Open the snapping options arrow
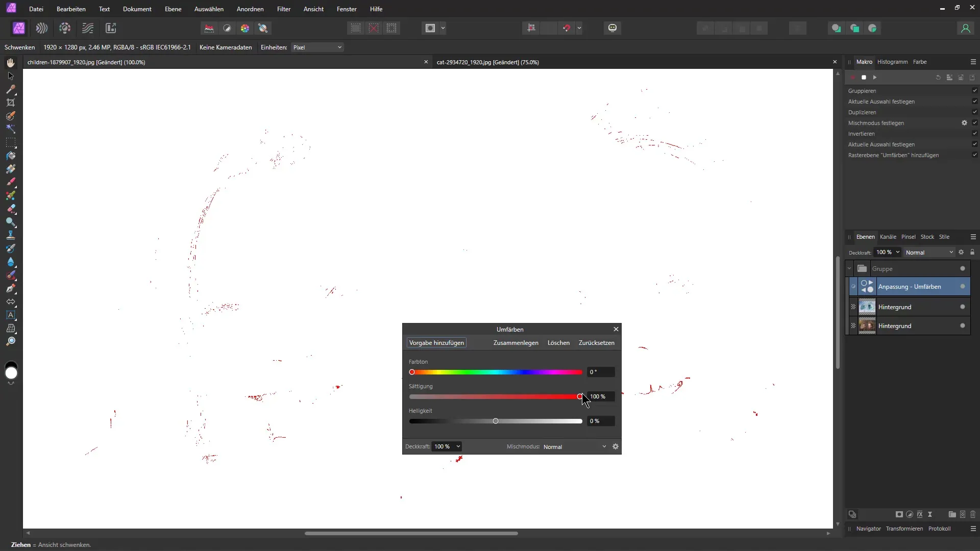The height and width of the screenshot is (551, 980). (x=579, y=28)
